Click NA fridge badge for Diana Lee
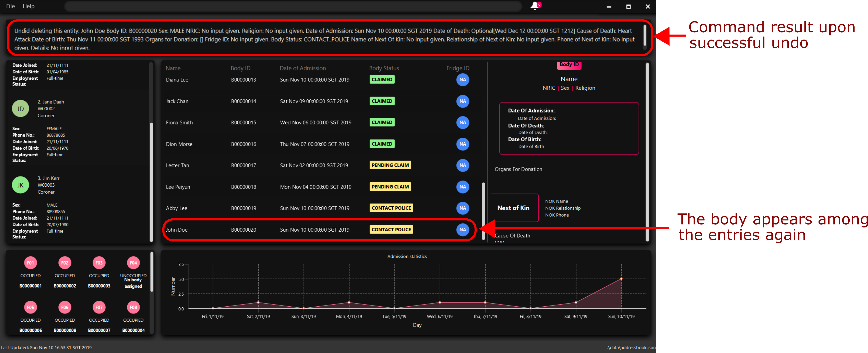The height and width of the screenshot is (353, 868). [463, 80]
